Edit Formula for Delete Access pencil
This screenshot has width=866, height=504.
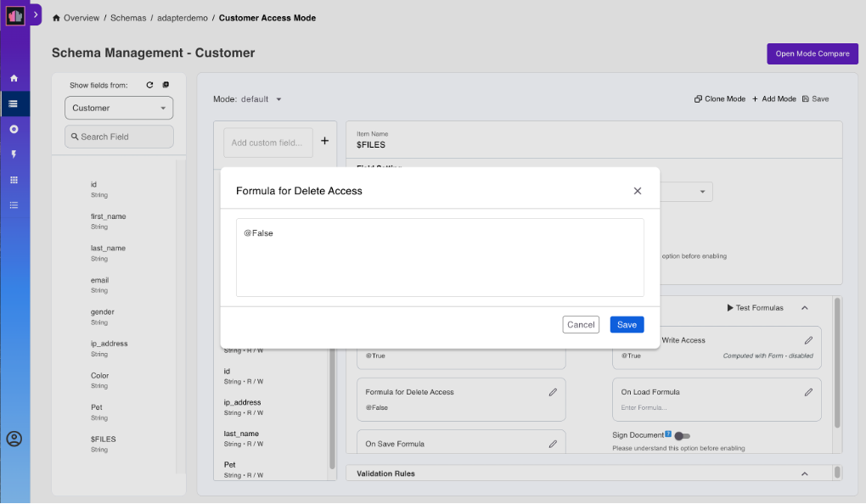pyautogui.click(x=553, y=392)
